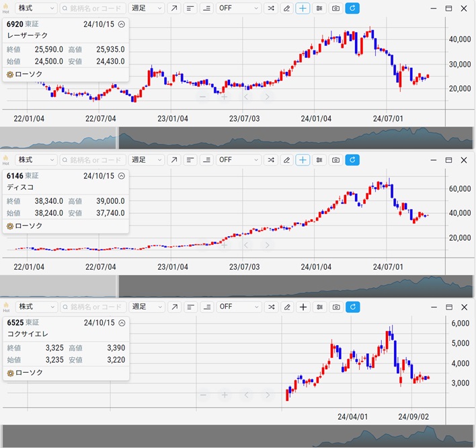The width and height of the screenshot is (476, 448).
Task: Click the shuffle arrows icon in ディスコ chart toolbar
Action: (x=271, y=159)
